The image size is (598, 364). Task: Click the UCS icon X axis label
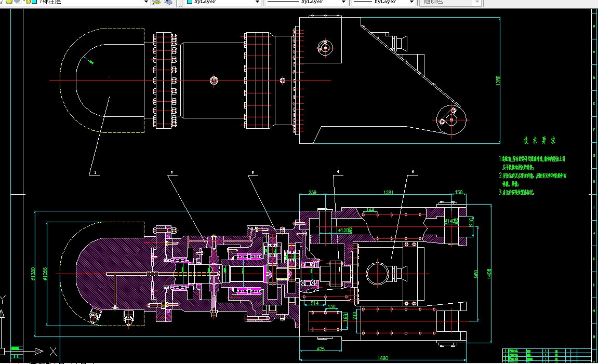point(53,352)
